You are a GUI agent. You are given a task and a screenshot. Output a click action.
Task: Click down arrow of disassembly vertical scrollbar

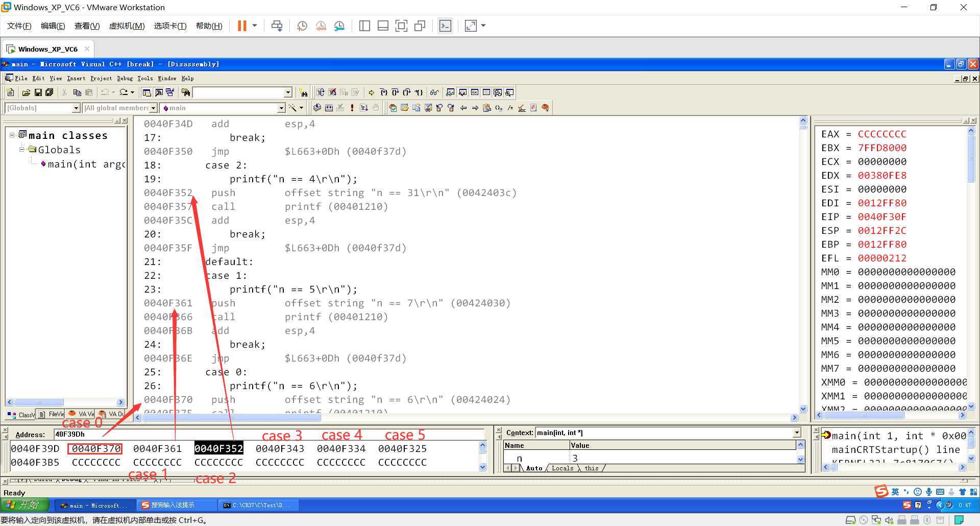pyautogui.click(x=803, y=409)
